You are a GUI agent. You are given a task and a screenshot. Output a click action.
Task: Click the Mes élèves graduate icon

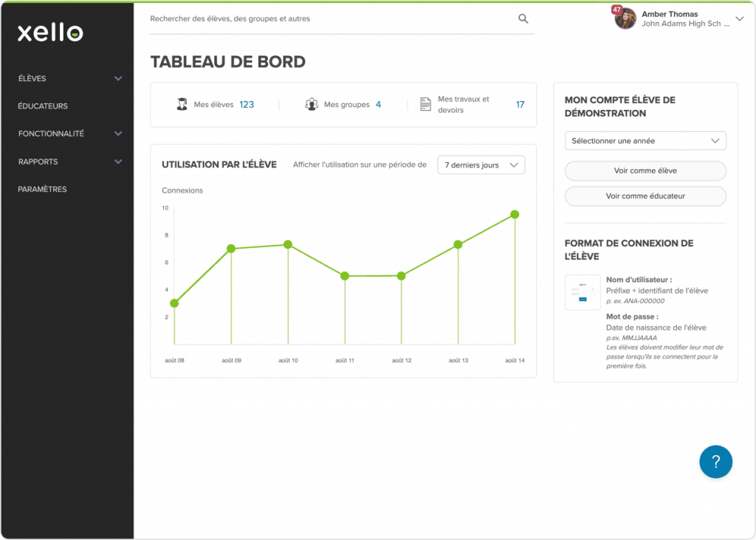tap(182, 105)
